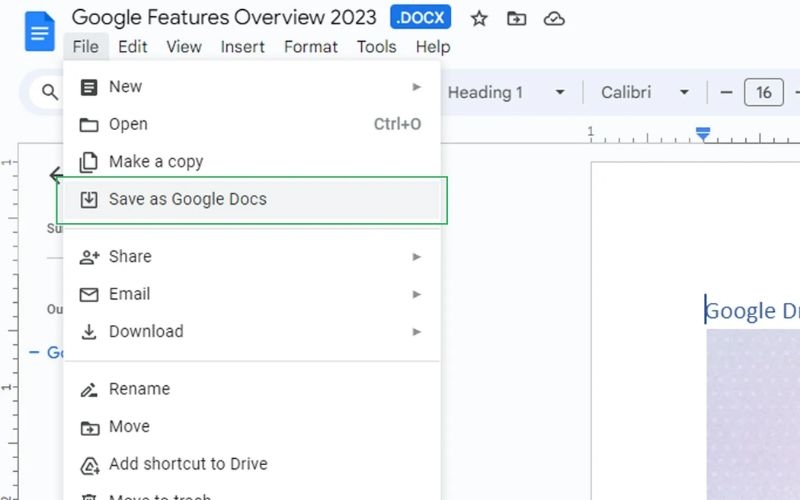
Task: Expand the New submenu arrow
Action: pyautogui.click(x=417, y=87)
